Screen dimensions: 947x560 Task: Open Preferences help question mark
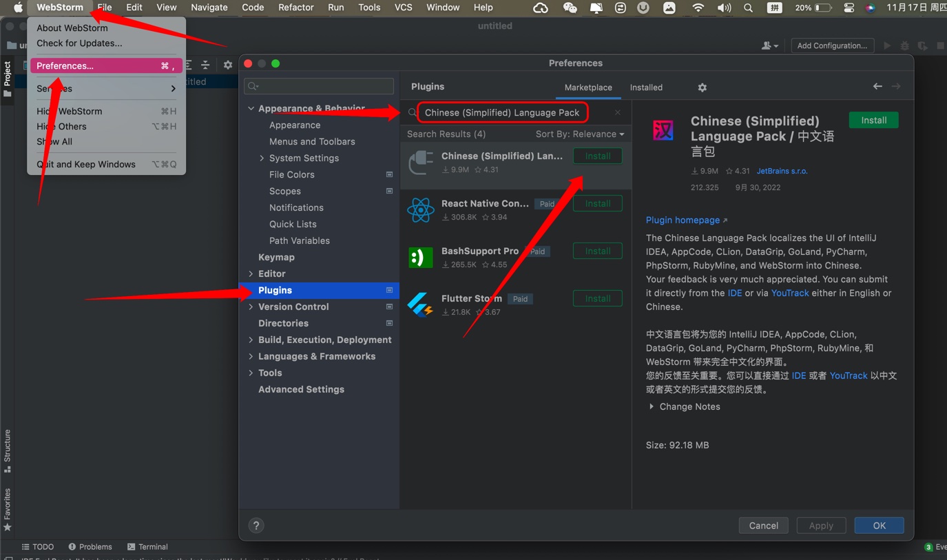(x=256, y=526)
